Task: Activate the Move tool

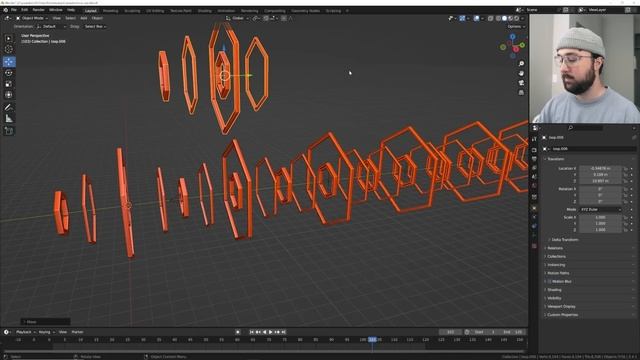Action: pos(9,62)
